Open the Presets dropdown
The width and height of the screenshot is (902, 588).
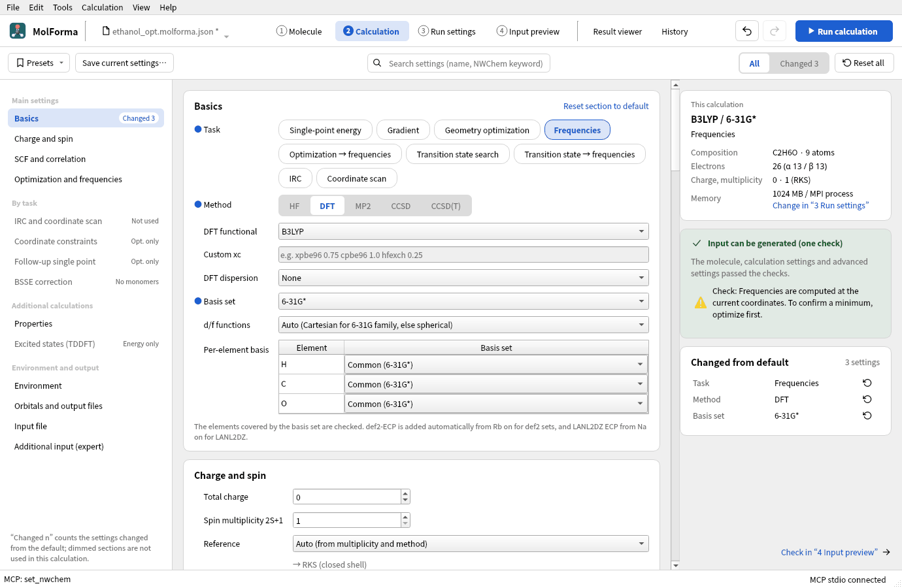(40, 63)
